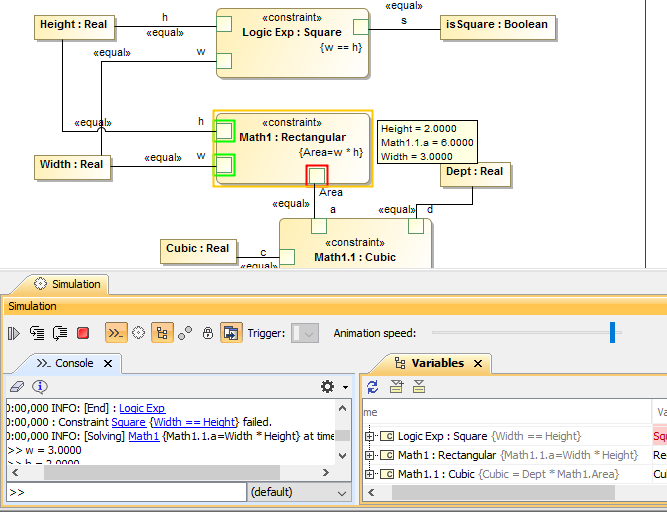Viewport: 667px width, 516px height.
Task: Click the lock icon in simulation toolbar
Action: click(x=208, y=333)
